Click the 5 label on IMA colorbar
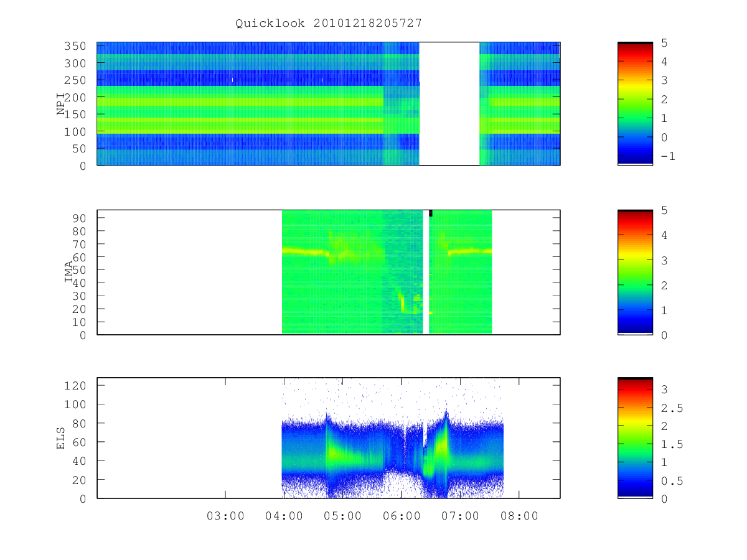Viewport: 747px width, 560px height. coord(664,210)
